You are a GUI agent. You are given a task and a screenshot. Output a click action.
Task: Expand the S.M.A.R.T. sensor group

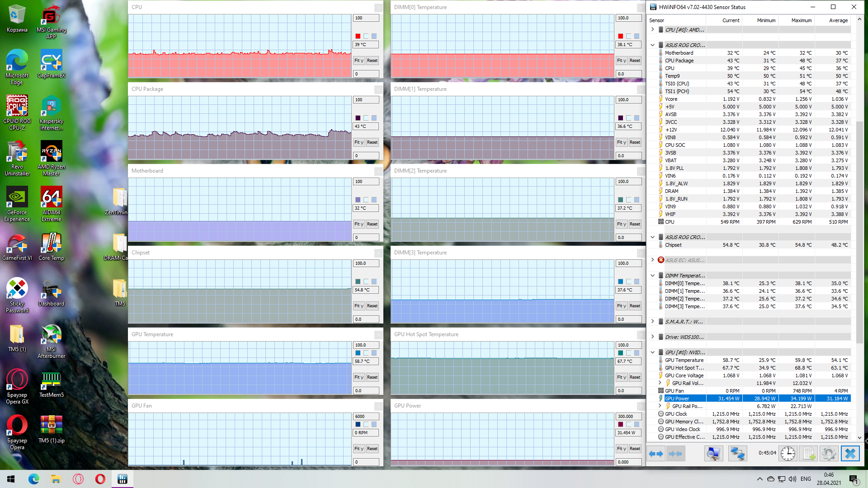click(x=652, y=322)
